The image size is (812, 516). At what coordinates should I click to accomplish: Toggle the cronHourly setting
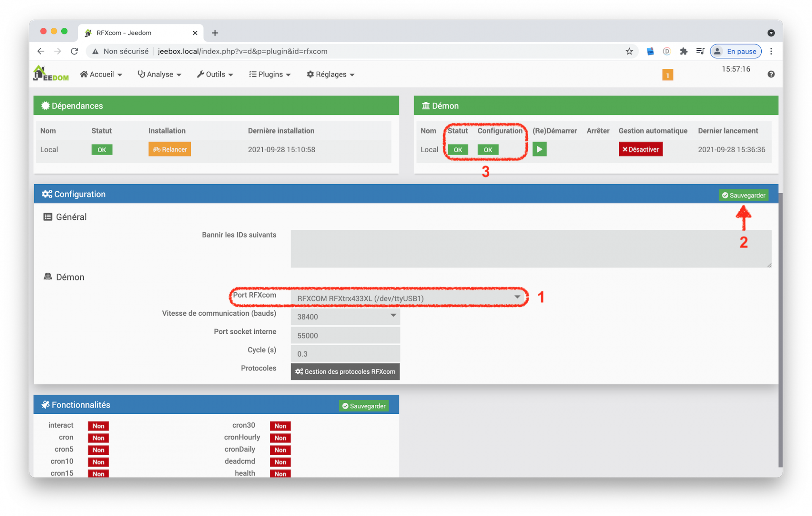280,438
